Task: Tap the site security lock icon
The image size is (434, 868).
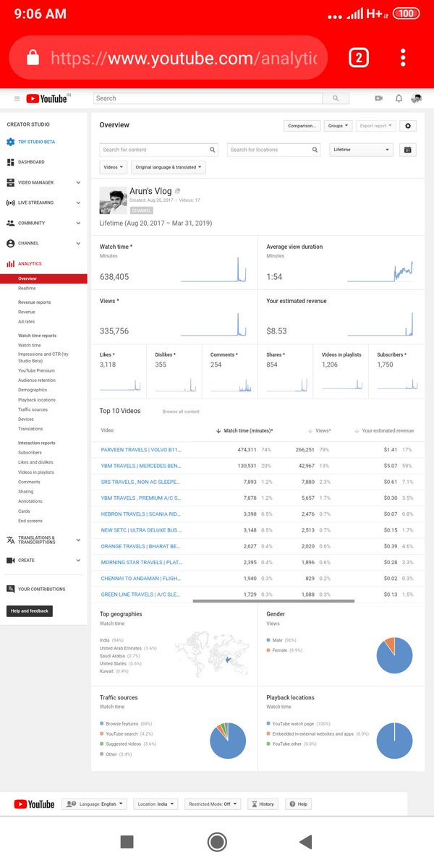Action: (x=33, y=58)
